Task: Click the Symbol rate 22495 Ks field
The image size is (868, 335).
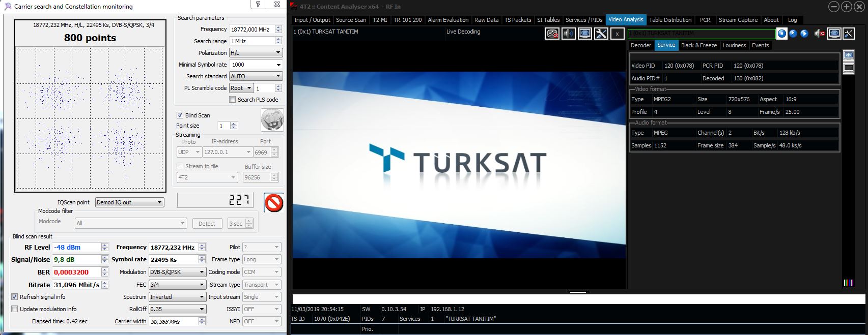Action: pyautogui.click(x=173, y=259)
